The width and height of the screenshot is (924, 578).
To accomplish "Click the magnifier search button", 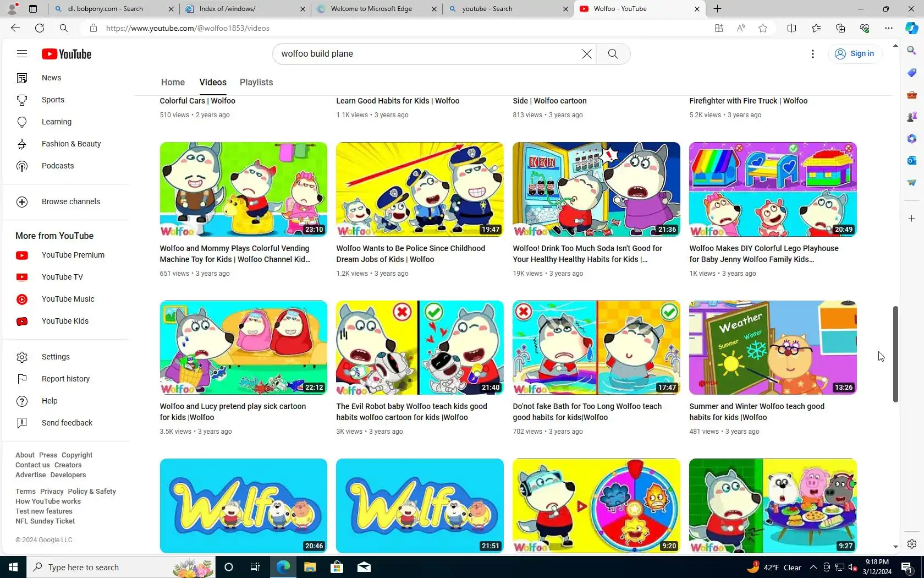I will (613, 54).
